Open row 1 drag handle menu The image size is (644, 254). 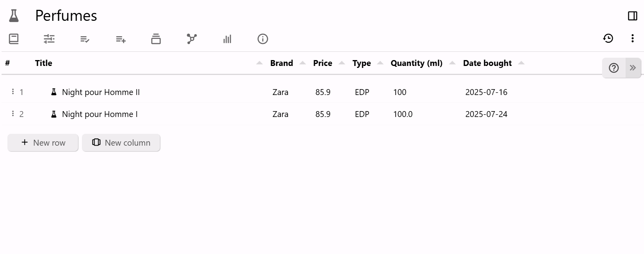coord(13,91)
